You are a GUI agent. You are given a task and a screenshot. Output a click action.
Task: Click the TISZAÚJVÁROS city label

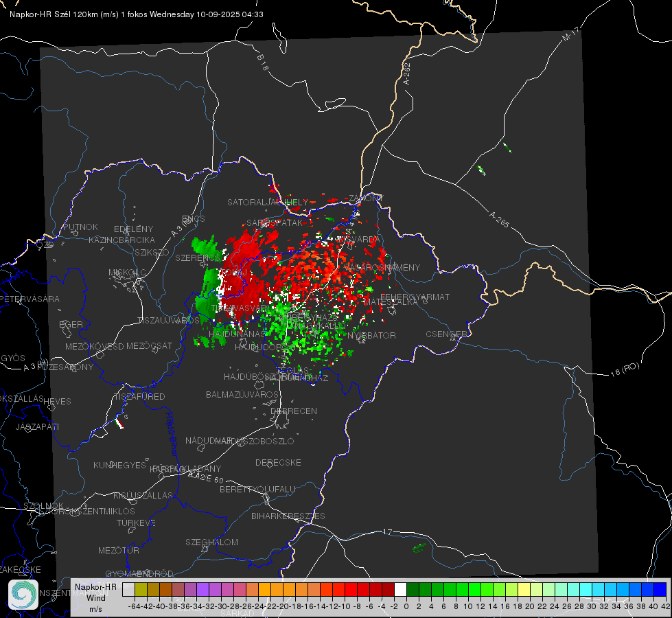(168, 321)
